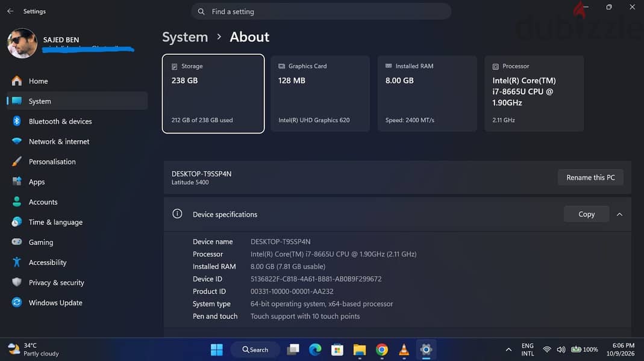Open the SAJED BEN profile picture
The height and width of the screenshot is (361, 644).
[x=22, y=43]
